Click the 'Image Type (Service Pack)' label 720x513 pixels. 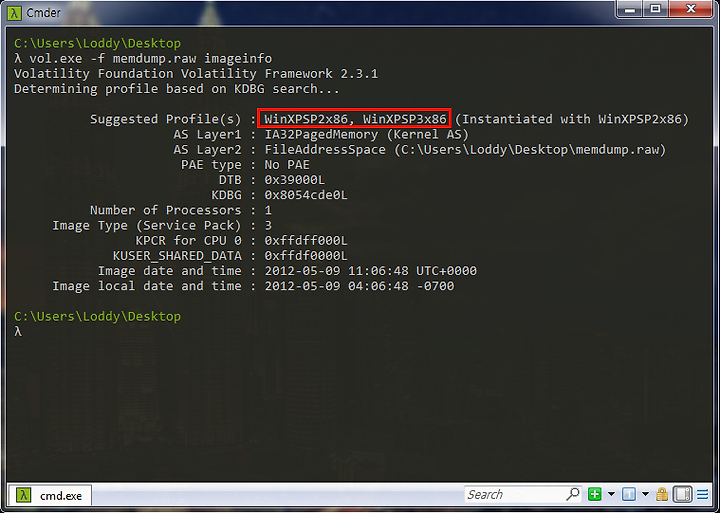coord(146,225)
